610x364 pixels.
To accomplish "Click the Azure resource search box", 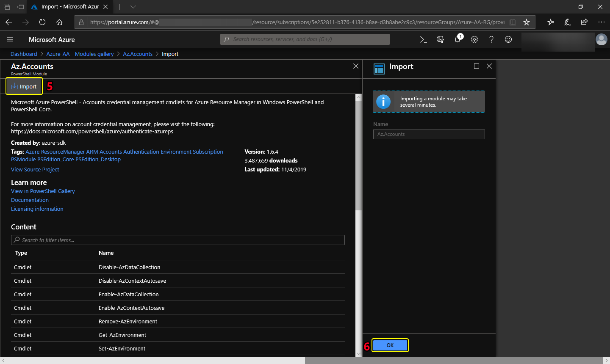I will click(305, 39).
